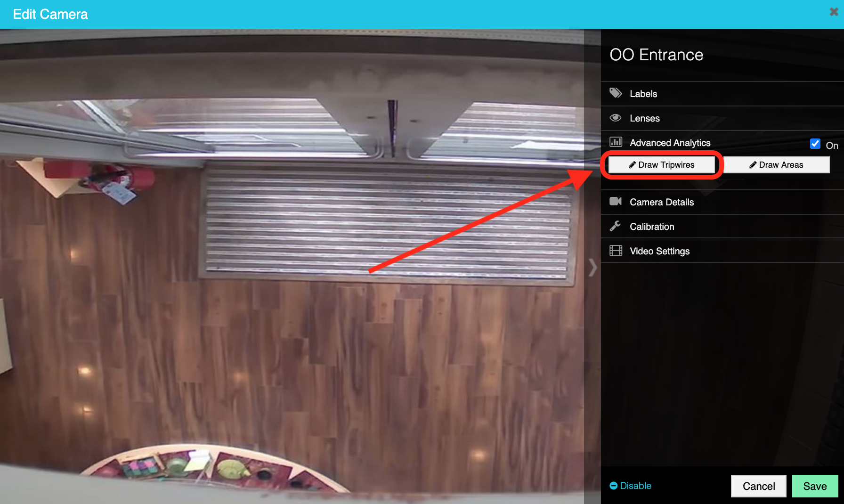Click the OO Entrance camera name
The width and height of the screenshot is (844, 504).
click(x=656, y=55)
